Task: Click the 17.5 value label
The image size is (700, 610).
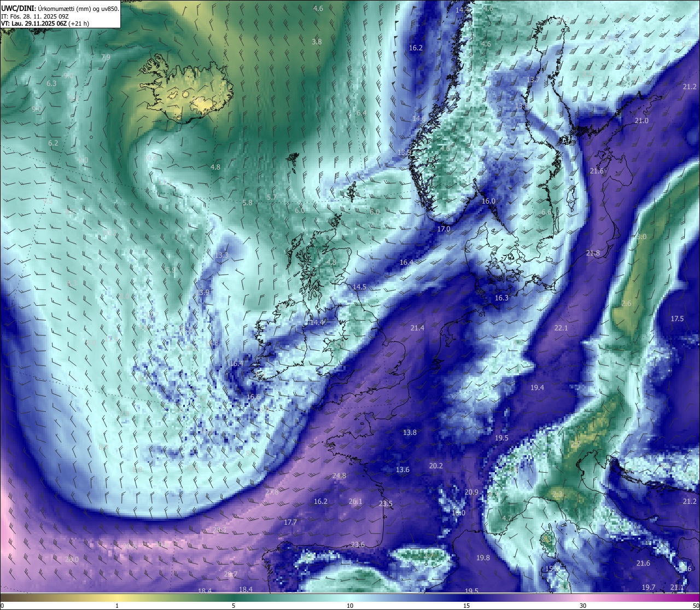Action: tap(677, 318)
